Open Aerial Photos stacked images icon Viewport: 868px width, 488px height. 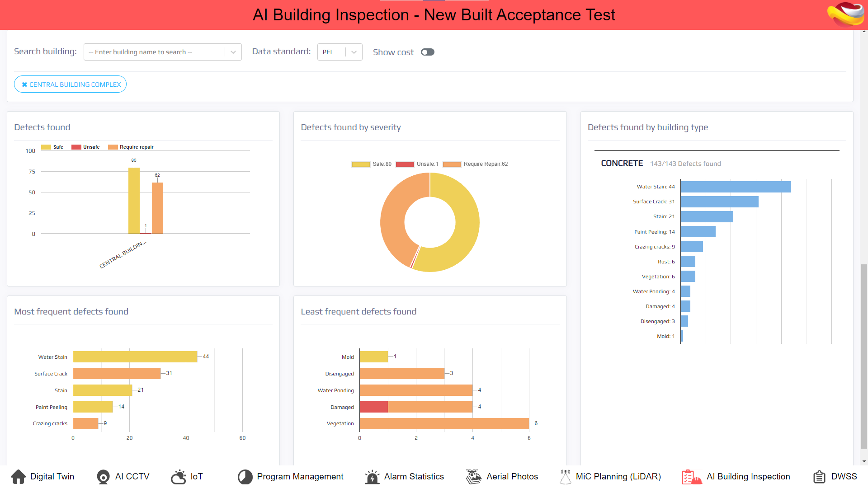(x=473, y=477)
